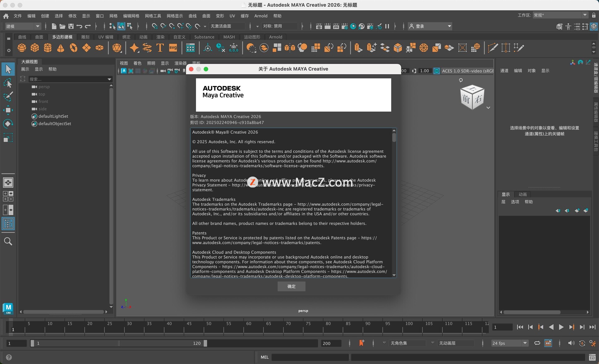Pick the Move tool
The width and height of the screenshot is (599, 364).
(8, 110)
